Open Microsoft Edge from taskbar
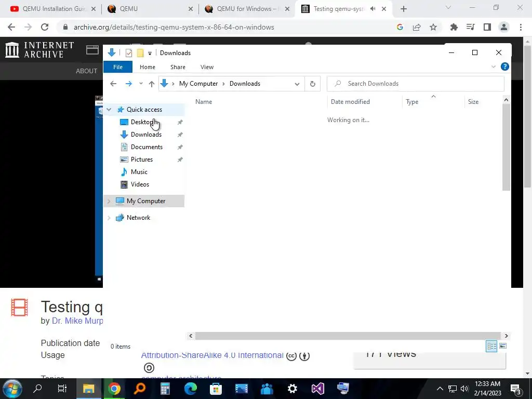532x399 pixels. point(190,389)
